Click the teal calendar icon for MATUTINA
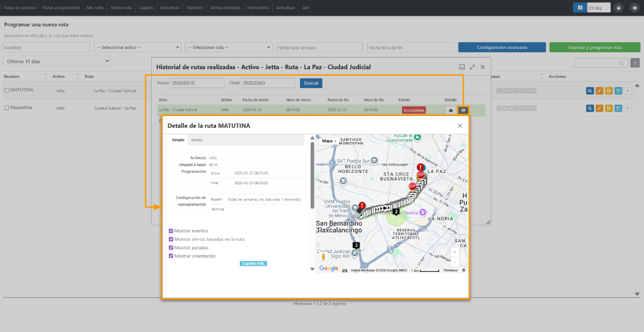This screenshot has height=332, width=644. [618, 91]
